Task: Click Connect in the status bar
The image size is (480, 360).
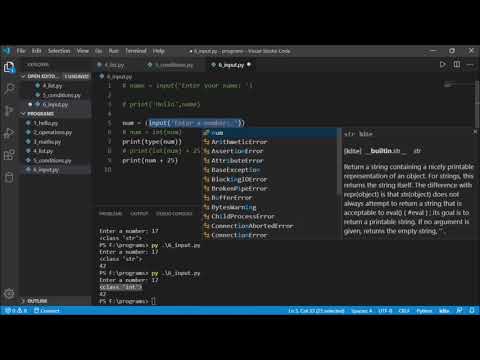Action: click(x=47, y=311)
